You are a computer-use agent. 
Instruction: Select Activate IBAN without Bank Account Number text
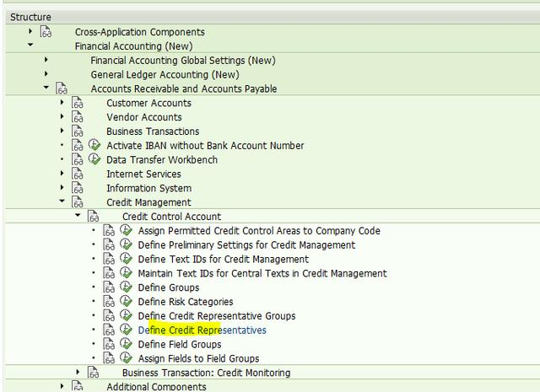coord(205,146)
